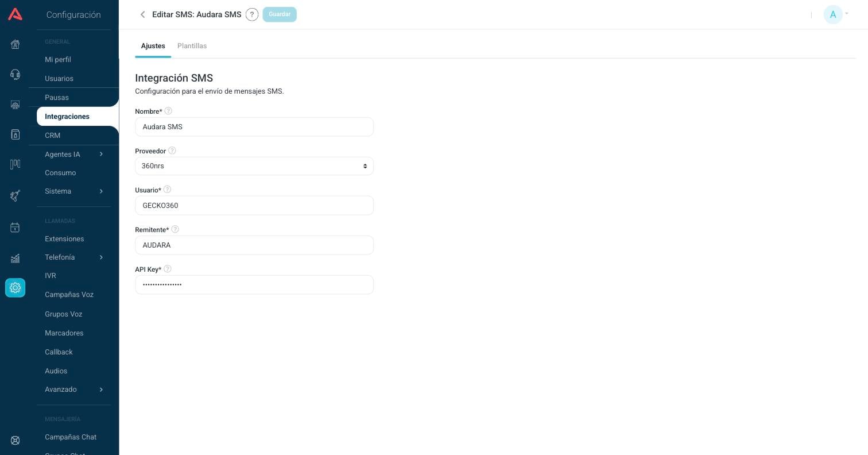This screenshot has width=868, height=455.
Task: Click the Audara red logo
Action: [x=15, y=14]
